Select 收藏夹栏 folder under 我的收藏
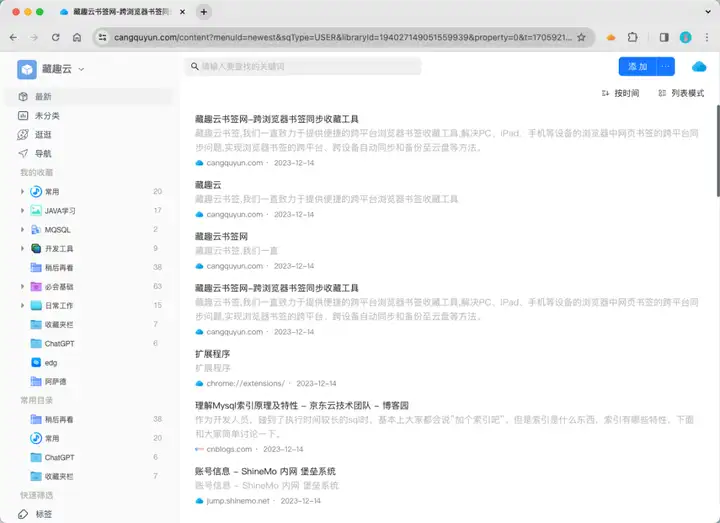The image size is (720, 523). 59,325
